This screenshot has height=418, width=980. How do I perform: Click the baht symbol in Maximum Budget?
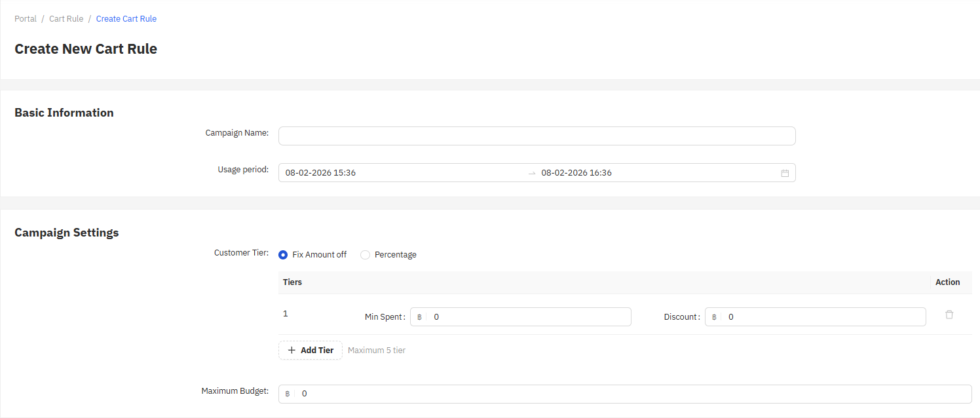tap(287, 394)
